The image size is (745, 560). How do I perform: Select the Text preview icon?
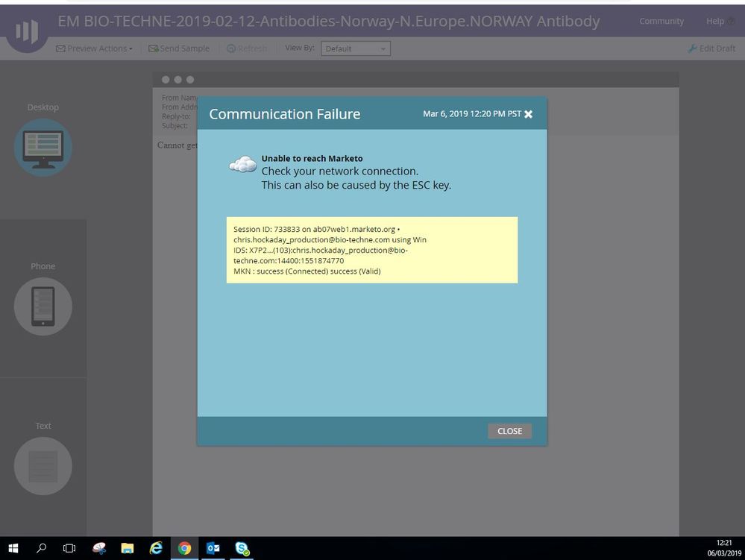pyautogui.click(x=43, y=466)
